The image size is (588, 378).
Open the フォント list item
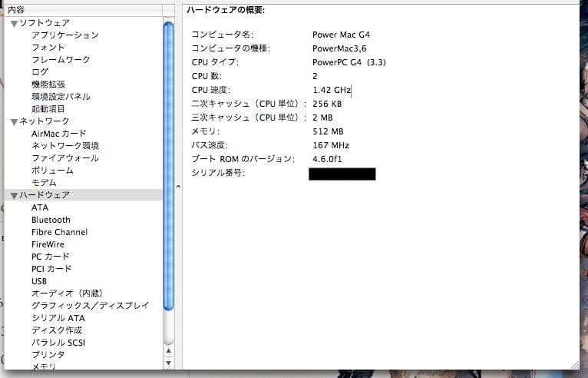(x=48, y=48)
